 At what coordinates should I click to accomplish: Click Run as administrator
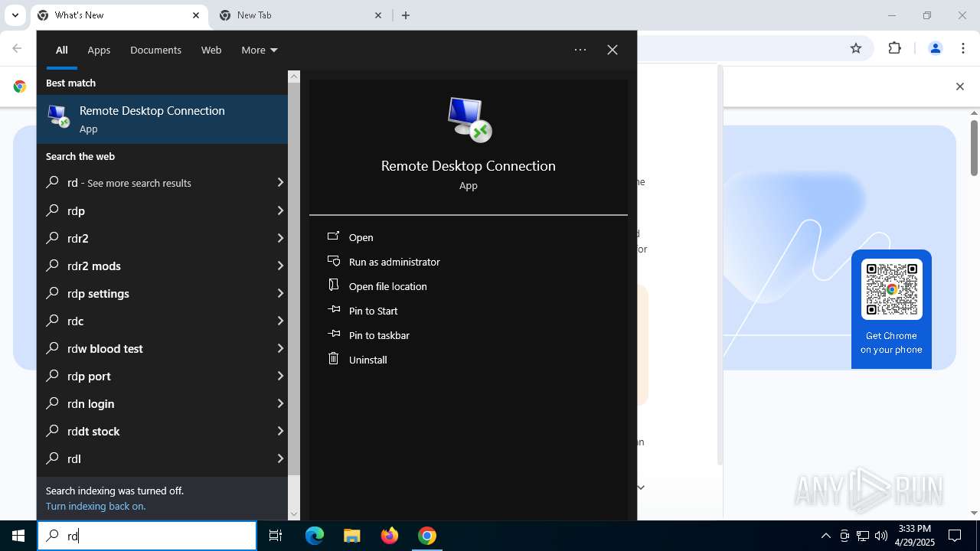pyautogui.click(x=394, y=262)
